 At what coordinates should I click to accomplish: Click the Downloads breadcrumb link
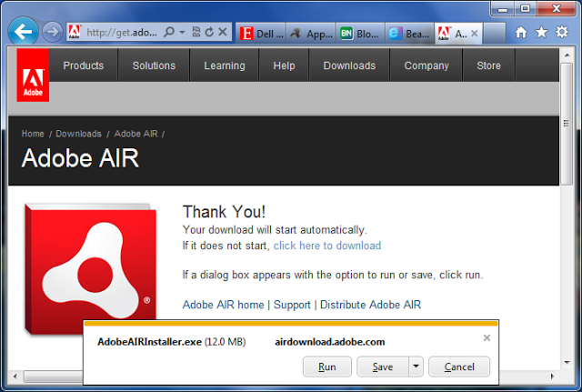pos(78,134)
